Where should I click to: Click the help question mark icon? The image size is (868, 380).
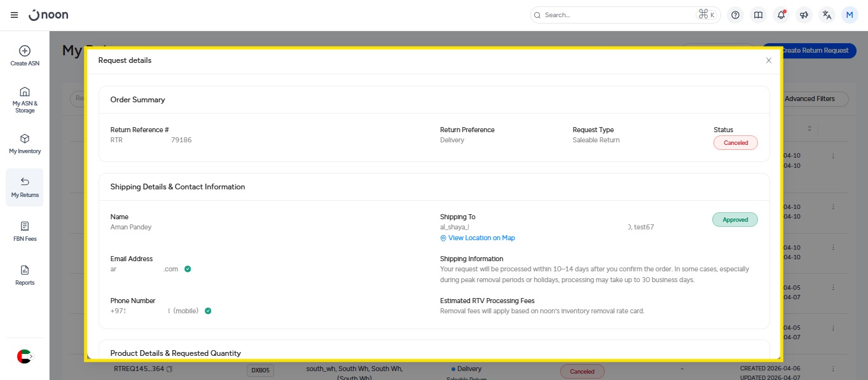[x=735, y=15]
